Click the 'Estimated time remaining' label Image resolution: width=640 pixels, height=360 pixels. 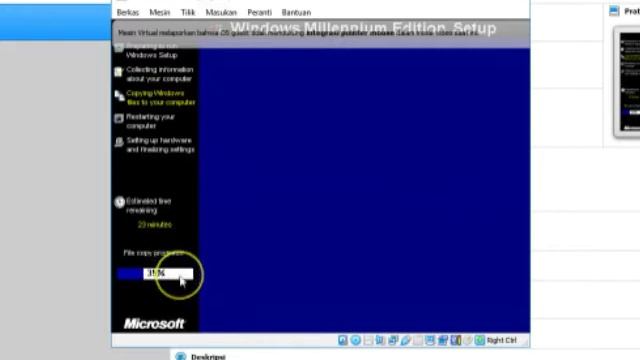(149, 206)
